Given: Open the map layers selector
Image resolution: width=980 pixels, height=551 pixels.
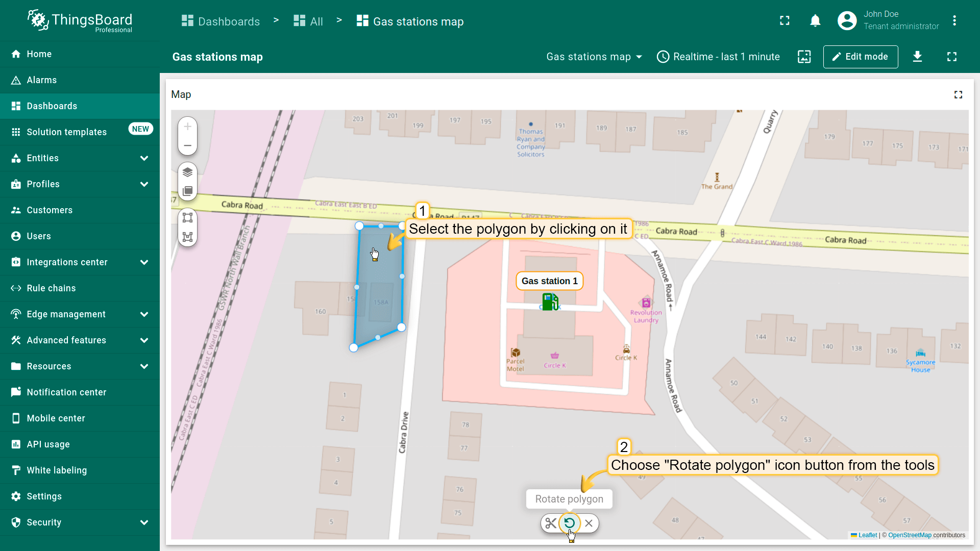Looking at the screenshot, I should tap(187, 172).
